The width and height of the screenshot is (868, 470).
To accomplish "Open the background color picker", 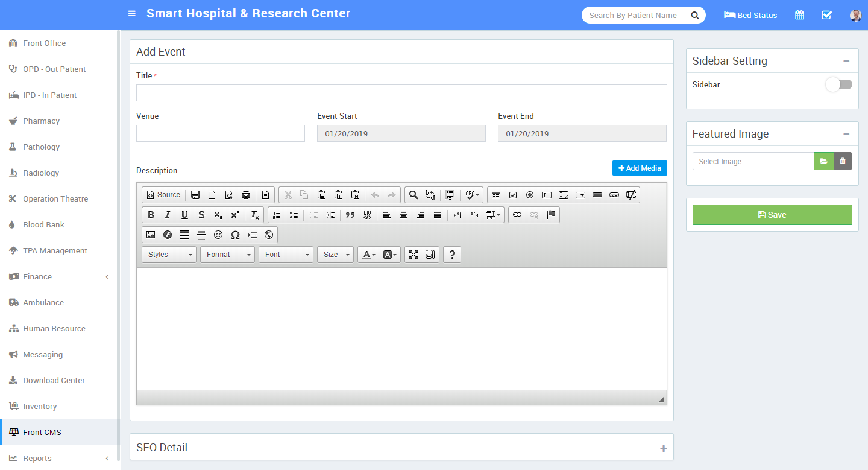I will pyautogui.click(x=389, y=255).
